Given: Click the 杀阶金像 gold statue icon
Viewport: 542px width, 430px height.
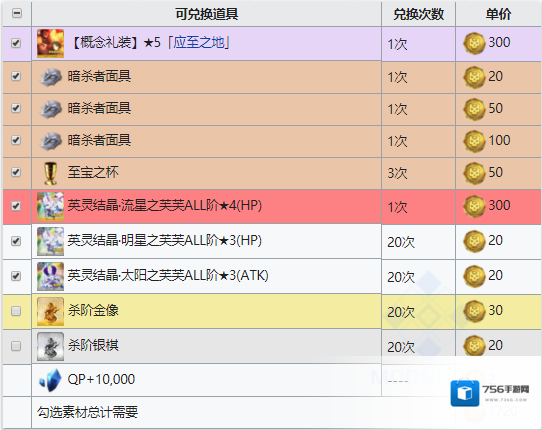Looking at the screenshot, I should tap(50, 311).
